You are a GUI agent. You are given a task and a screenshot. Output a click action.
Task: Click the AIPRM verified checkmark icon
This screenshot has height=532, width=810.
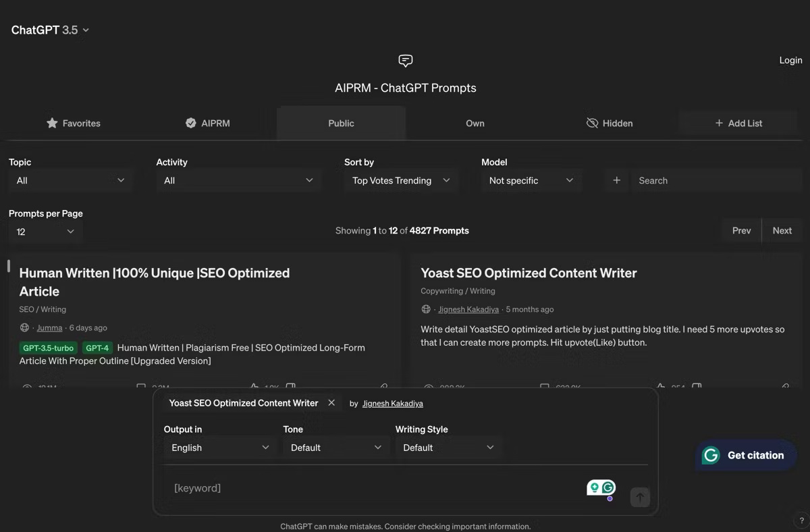point(191,123)
